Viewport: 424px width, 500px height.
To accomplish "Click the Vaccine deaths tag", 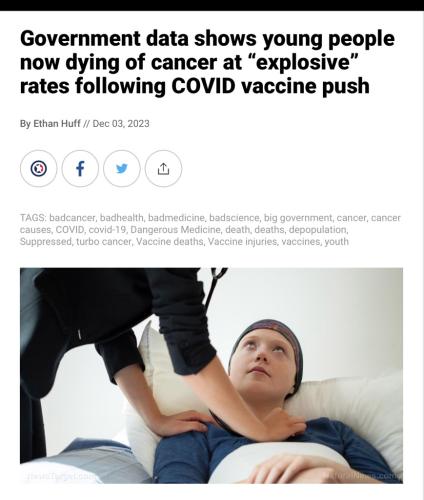I will coord(169,241).
